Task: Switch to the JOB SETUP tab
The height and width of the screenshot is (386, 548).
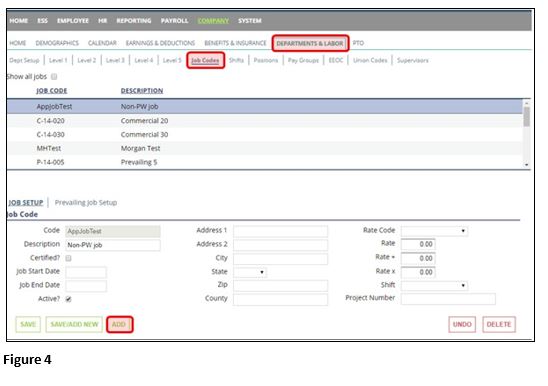Action: pyautogui.click(x=26, y=202)
